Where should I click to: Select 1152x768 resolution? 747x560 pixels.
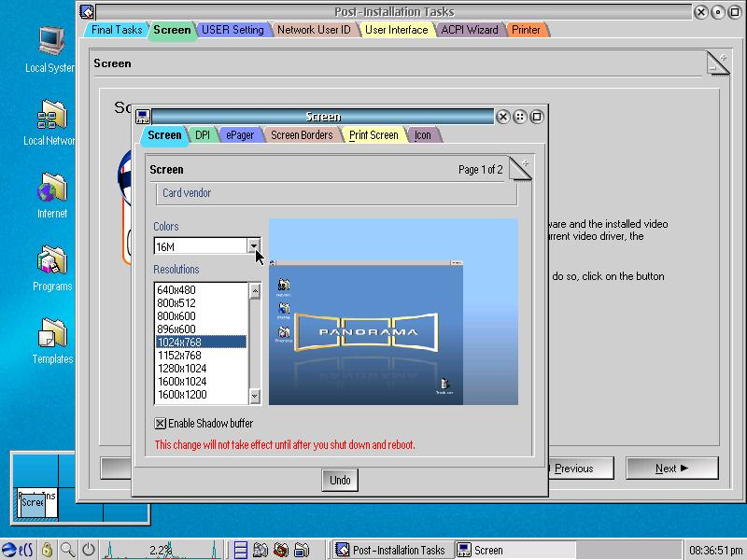point(201,356)
